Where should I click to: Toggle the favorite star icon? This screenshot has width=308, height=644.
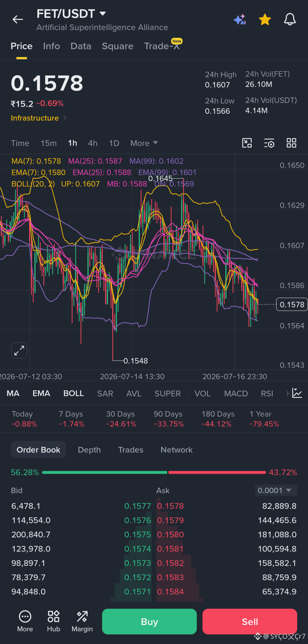(x=265, y=19)
